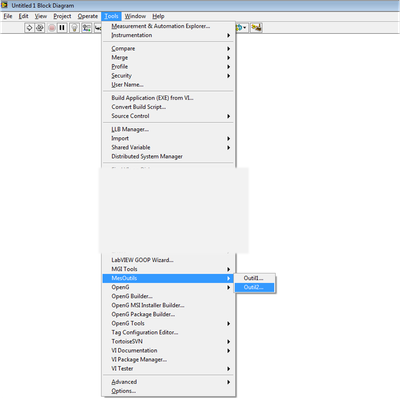
Task: Open the Reorder dropdown in the toolbar
Action: coord(242,28)
